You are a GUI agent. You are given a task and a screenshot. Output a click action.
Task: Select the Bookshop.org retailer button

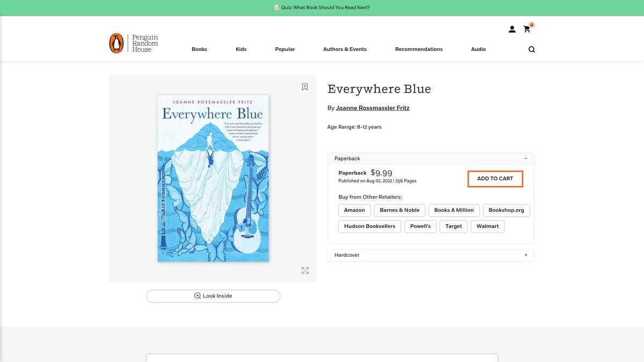[x=506, y=210]
